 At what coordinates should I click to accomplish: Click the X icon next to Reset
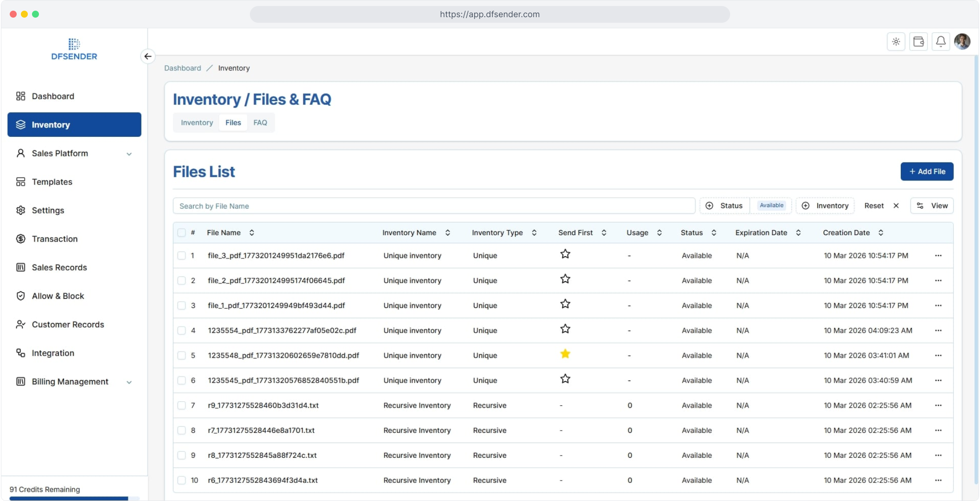pos(896,206)
